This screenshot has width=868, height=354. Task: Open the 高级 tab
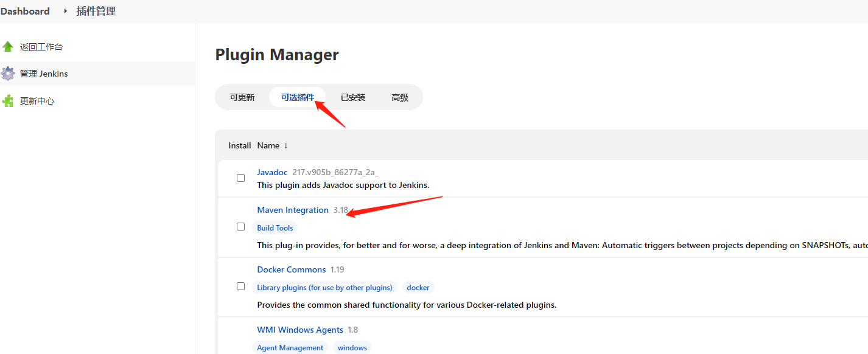[x=400, y=97]
